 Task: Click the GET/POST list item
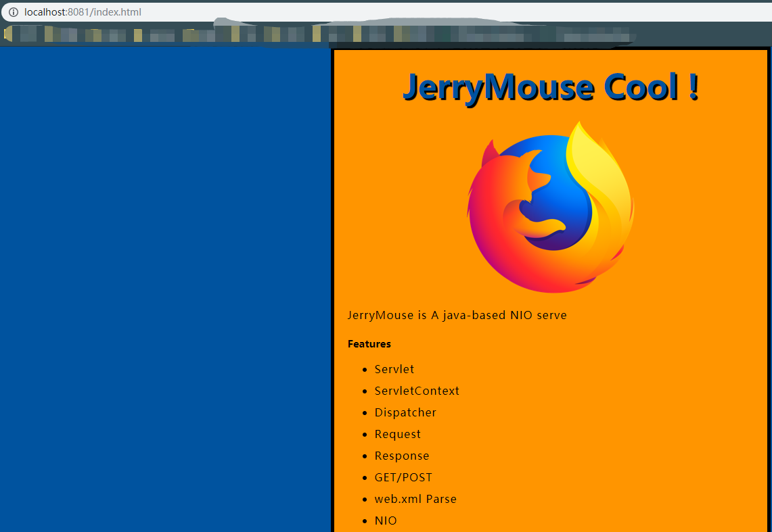403,477
